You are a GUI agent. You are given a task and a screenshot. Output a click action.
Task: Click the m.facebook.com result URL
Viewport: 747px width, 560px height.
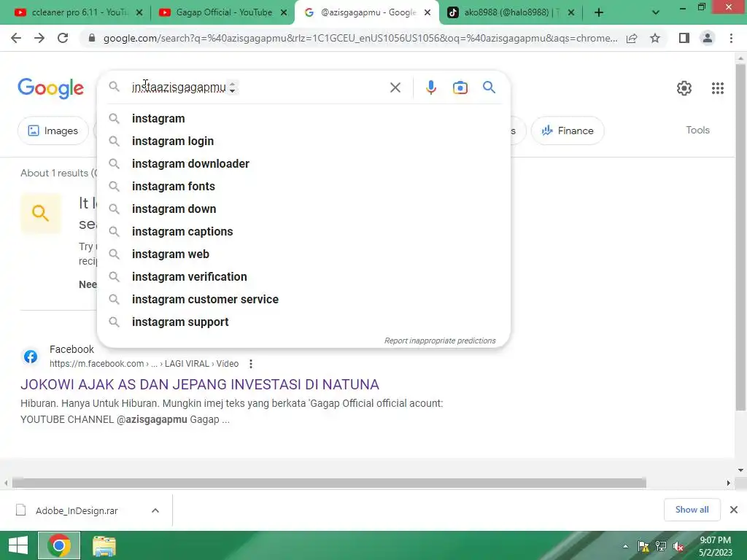144,364
